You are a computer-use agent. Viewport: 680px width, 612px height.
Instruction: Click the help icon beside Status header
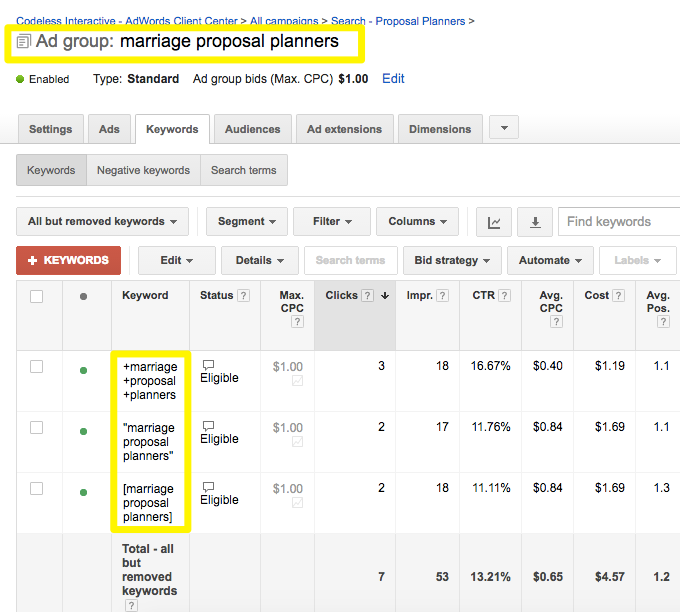243,296
